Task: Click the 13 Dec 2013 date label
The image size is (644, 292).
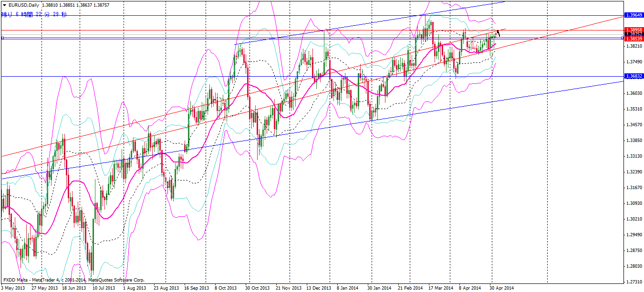Action: tap(319, 288)
